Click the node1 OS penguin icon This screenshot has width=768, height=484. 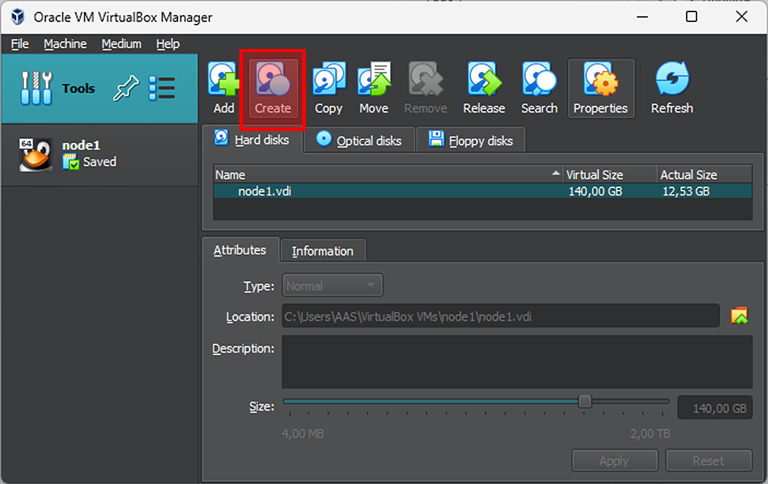point(35,154)
